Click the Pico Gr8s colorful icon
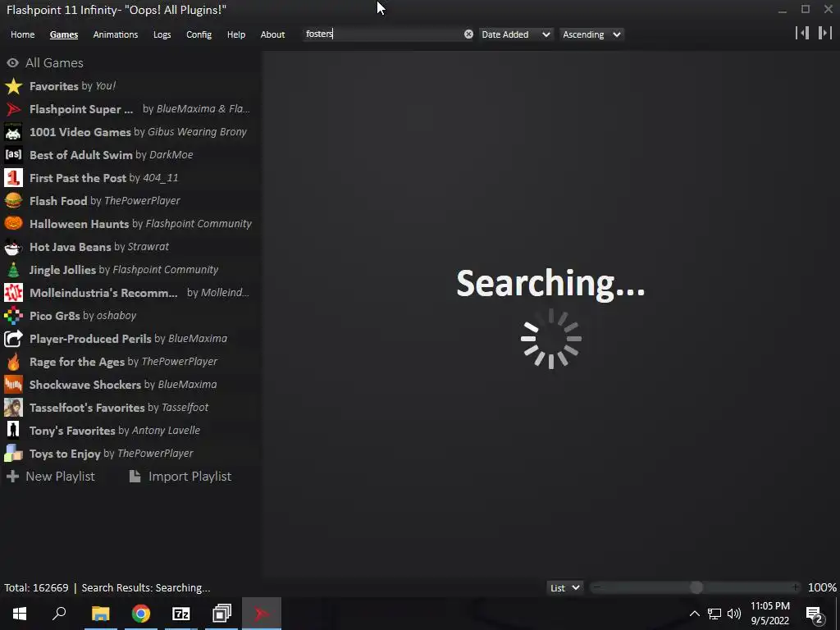The image size is (840, 630). pyautogui.click(x=13, y=316)
